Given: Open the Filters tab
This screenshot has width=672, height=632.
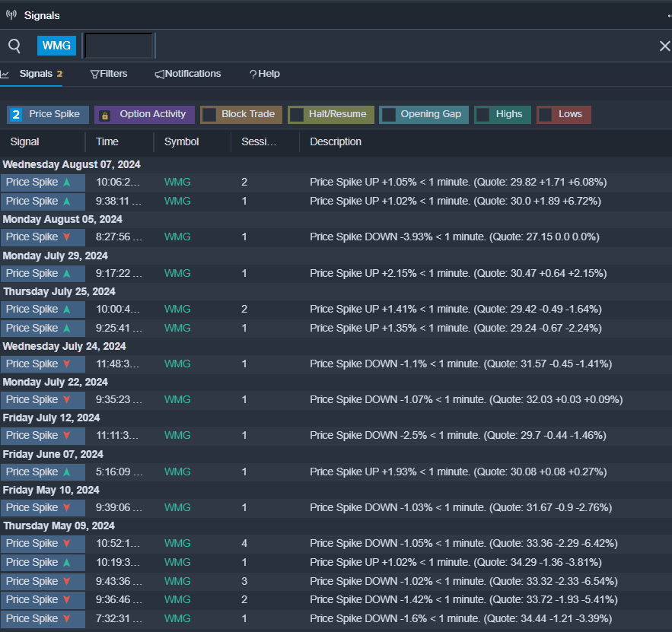Looking at the screenshot, I should [109, 74].
